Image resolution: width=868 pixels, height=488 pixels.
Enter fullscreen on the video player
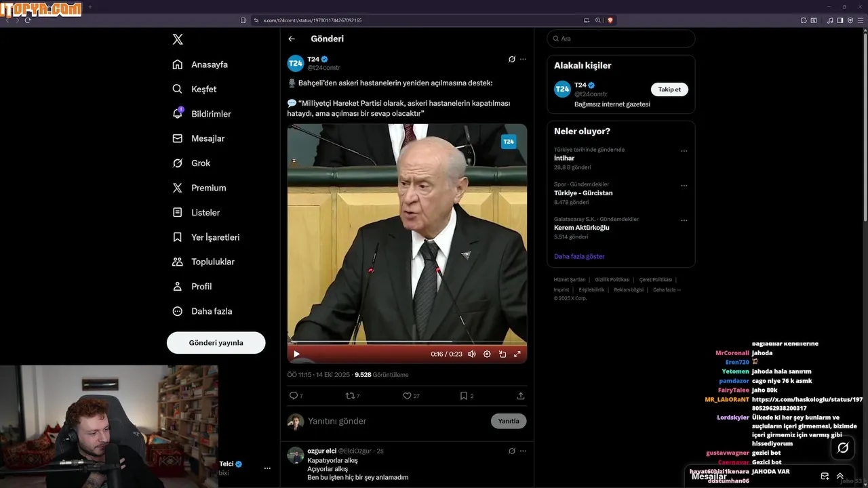point(517,354)
